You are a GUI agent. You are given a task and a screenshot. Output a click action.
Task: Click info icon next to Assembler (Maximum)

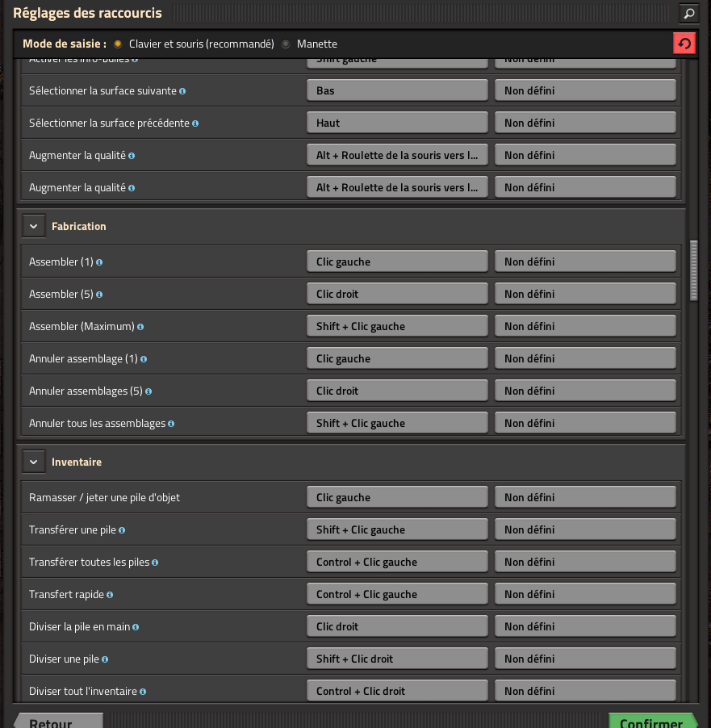(140, 327)
